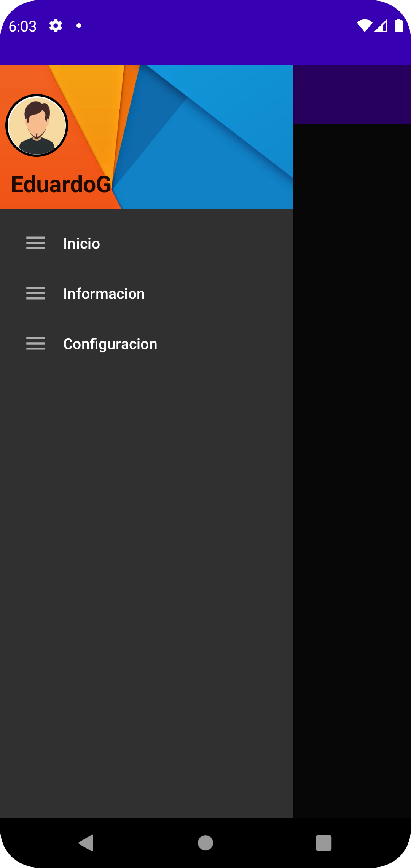Tap the EduardoG username text
Image resolution: width=411 pixels, height=868 pixels.
pos(61,184)
